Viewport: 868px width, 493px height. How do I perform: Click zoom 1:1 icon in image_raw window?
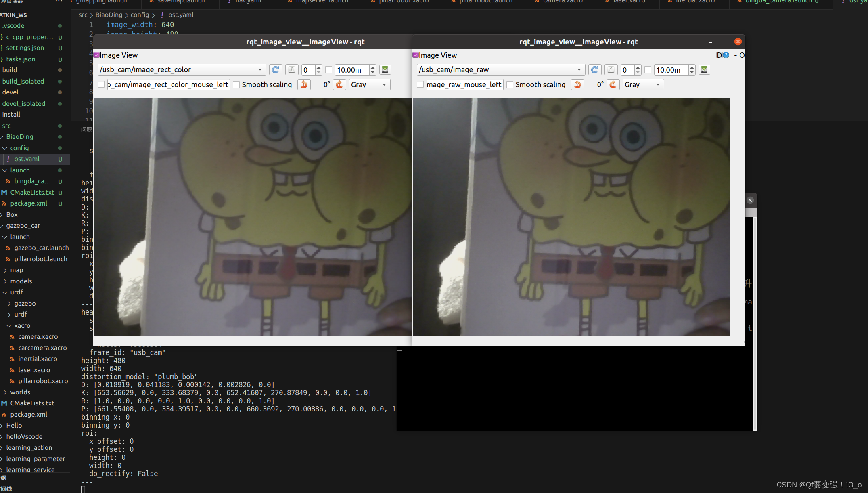[x=611, y=70]
